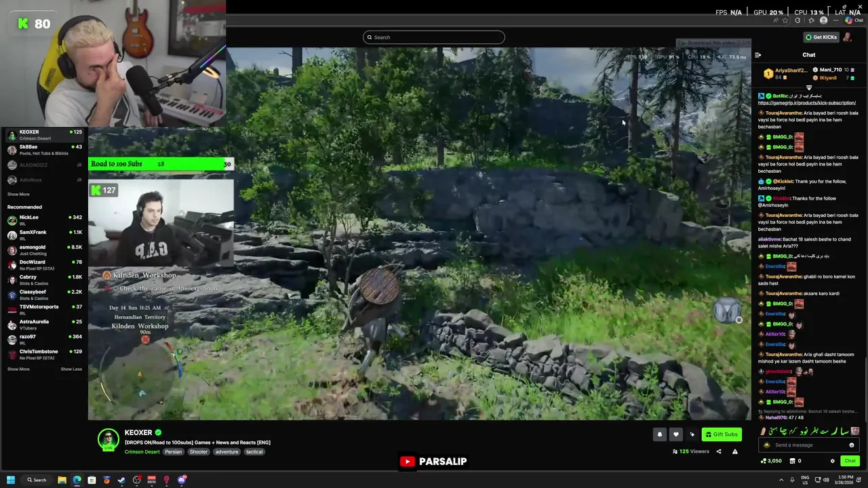This screenshot has height=488, width=868.
Task: Open browser favorites list icon
Action: pos(811,20)
